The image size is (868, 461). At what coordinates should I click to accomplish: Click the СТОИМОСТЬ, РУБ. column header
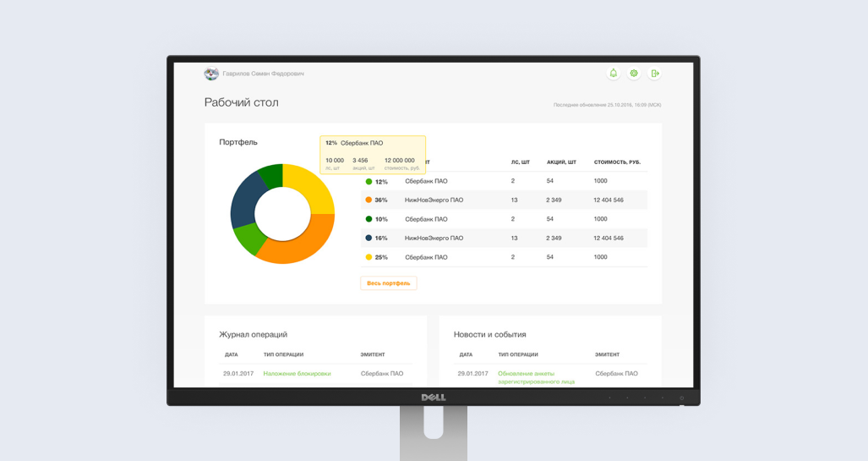(617, 162)
